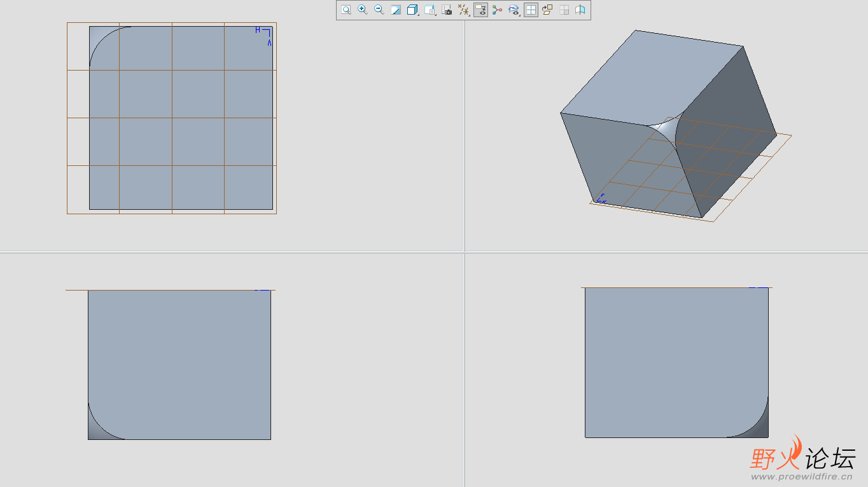The height and width of the screenshot is (487, 868).
Task: Zoom out using the minus magnifier
Action: (x=379, y=10)
